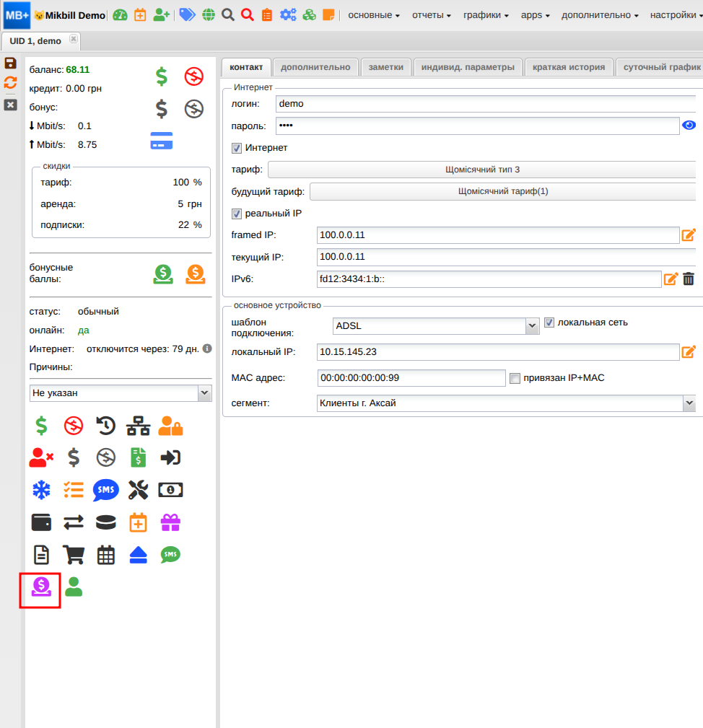
Task: Switch to суточный график tab
Action: coord(661,67)
